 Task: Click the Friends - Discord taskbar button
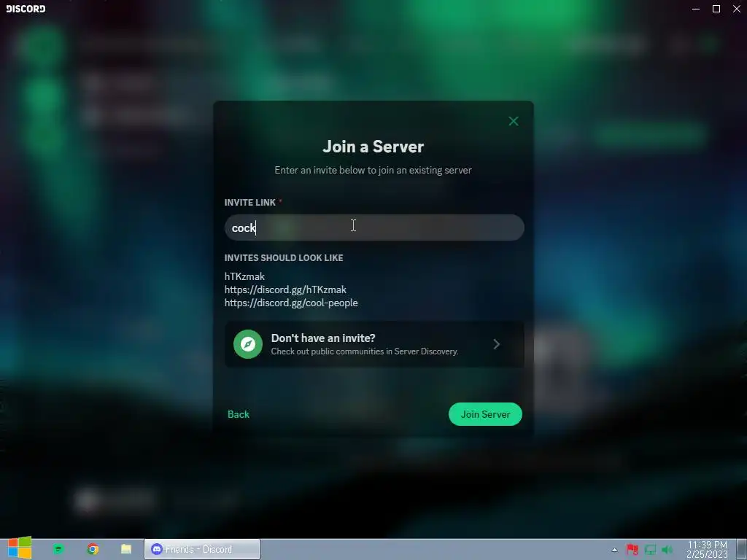[202, 549]
